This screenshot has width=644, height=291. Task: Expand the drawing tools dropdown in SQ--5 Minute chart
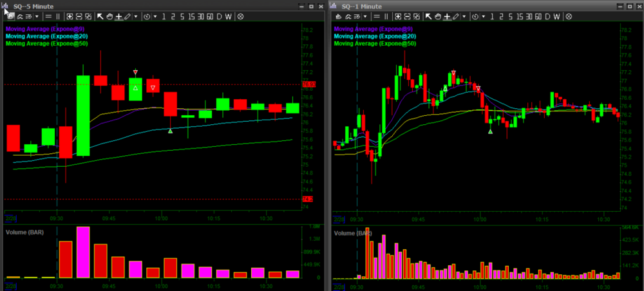point(136,16)
